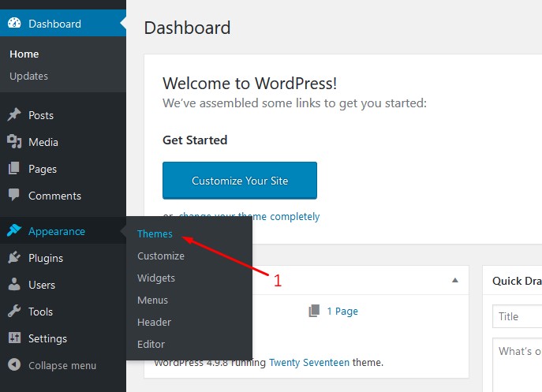Open Themes in Appearance submenu
This screenshot has width=542, height=392.
tap(155, 234)
